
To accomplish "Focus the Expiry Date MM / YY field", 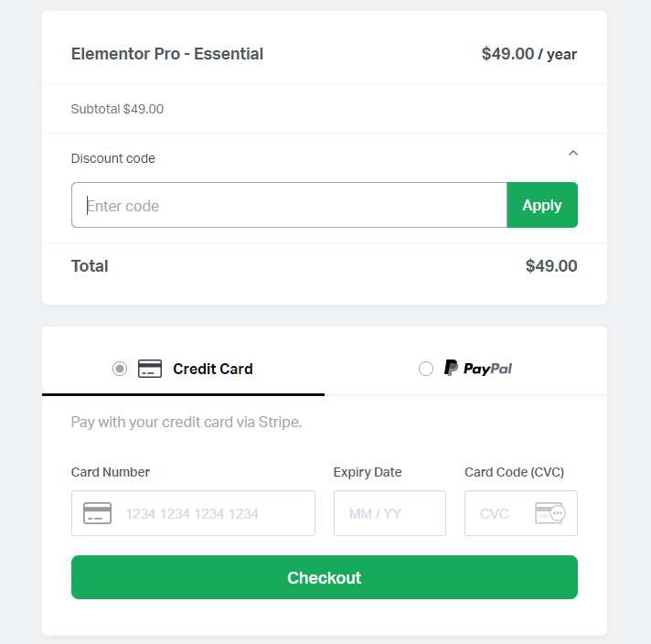I will [x=390, y=513].
